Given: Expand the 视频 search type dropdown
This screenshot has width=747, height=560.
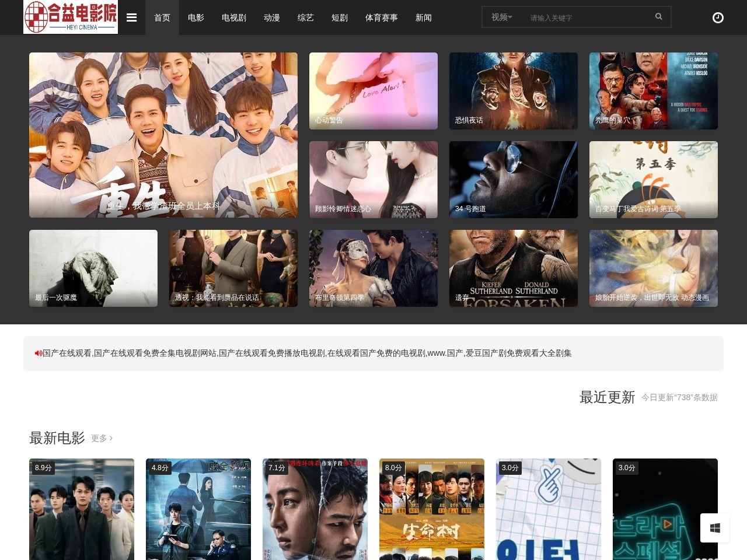Looking at the screenshot, I should pyautogui.click(x=501, y=17).
